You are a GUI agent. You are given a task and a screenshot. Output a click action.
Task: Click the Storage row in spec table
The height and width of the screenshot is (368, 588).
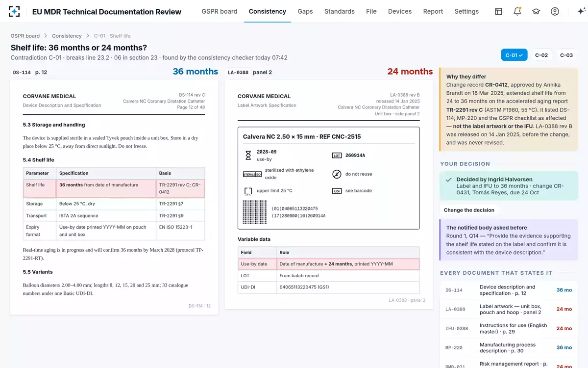point(114,204)
